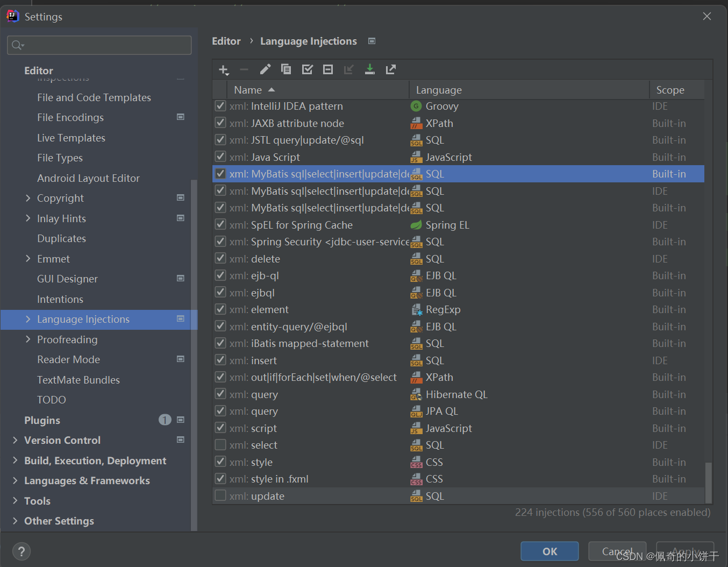Click the OK button
Image resolution: width=728 pixels, height=567 pixels.
point(549,551)
